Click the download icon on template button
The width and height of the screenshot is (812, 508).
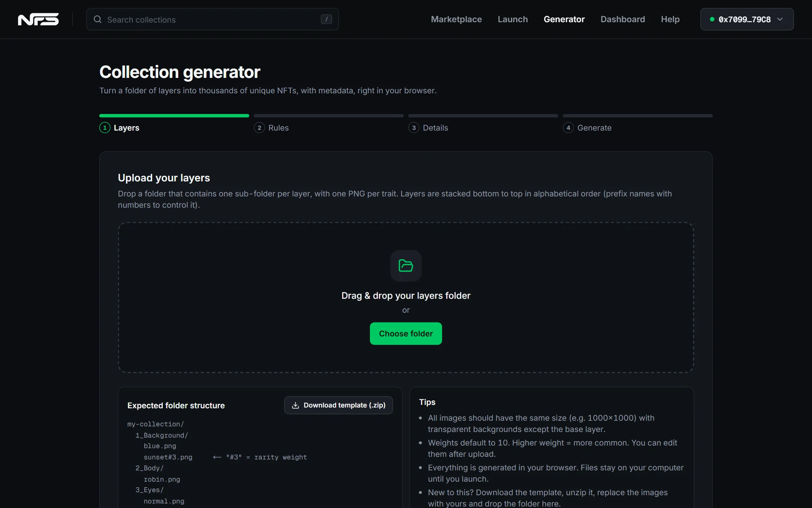295,405
